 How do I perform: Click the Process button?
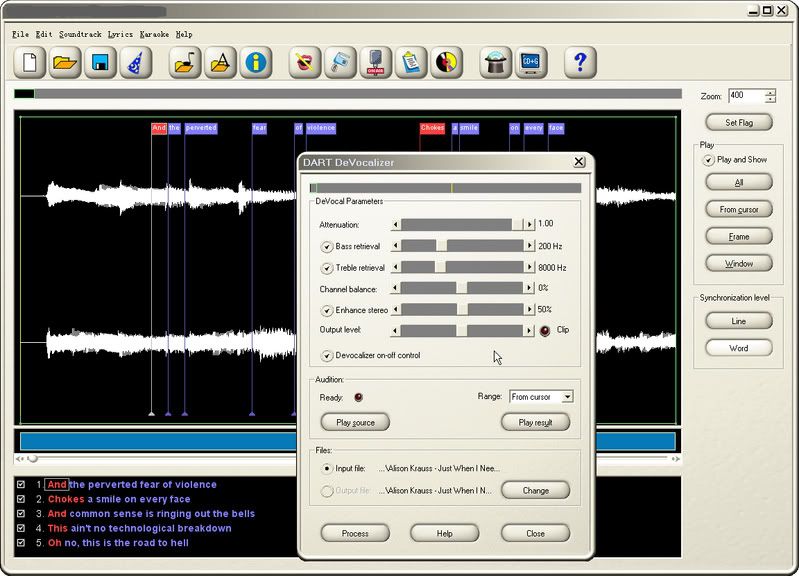click(x=355, y=533)
